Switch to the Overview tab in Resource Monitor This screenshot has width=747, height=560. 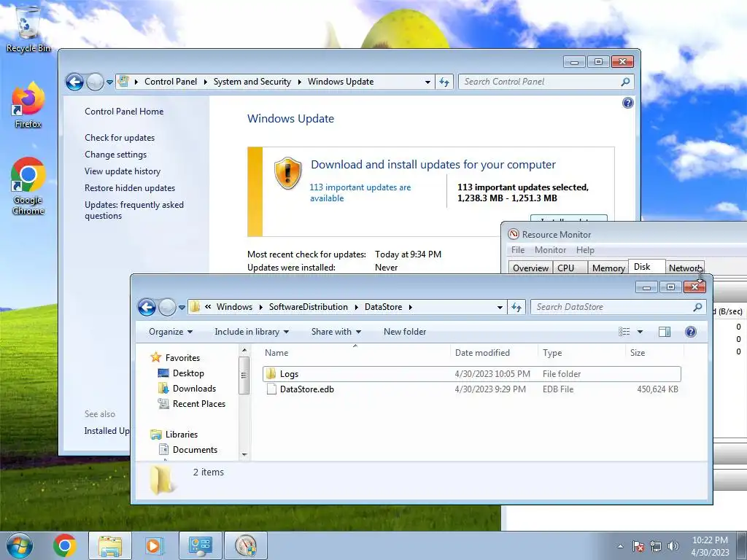[530, 268]
